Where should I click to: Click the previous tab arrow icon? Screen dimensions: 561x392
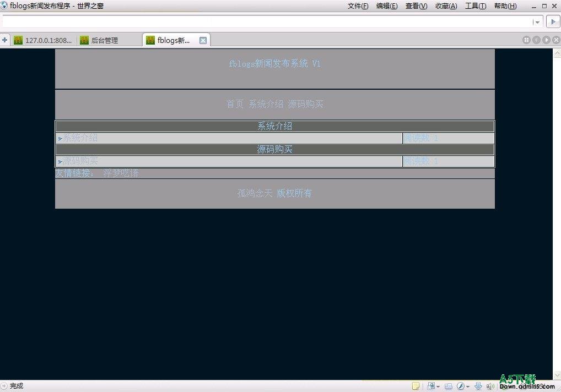536,40
